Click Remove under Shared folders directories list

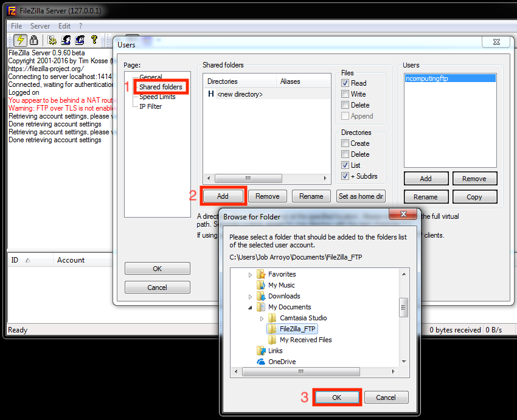click(268, 196)
